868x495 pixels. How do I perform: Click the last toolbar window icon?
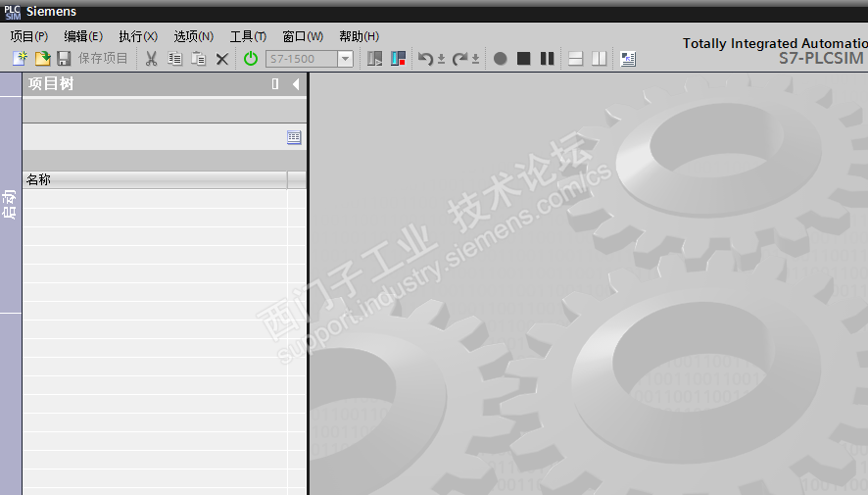pyautogui.click(x=628, y=58)
